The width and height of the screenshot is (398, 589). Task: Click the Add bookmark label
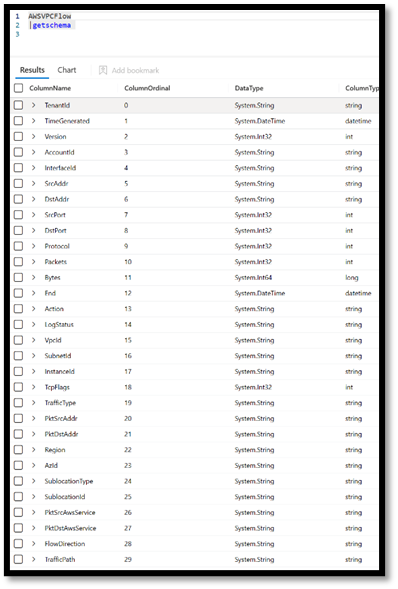(x=136, y=71)
